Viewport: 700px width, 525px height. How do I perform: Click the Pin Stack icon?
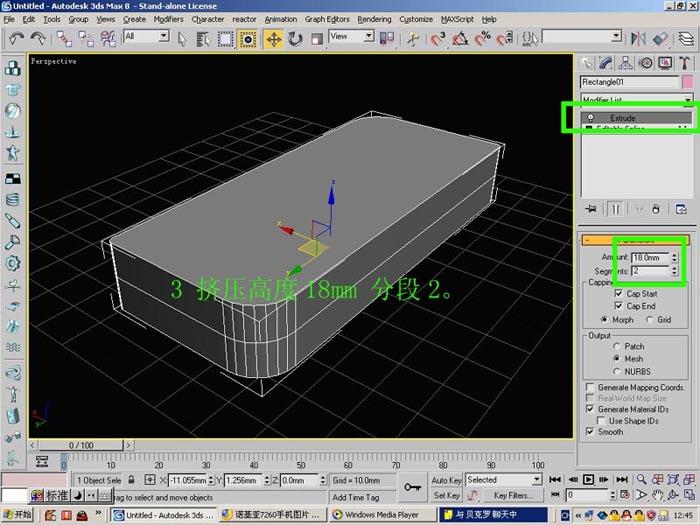click(x=591, y=209)
